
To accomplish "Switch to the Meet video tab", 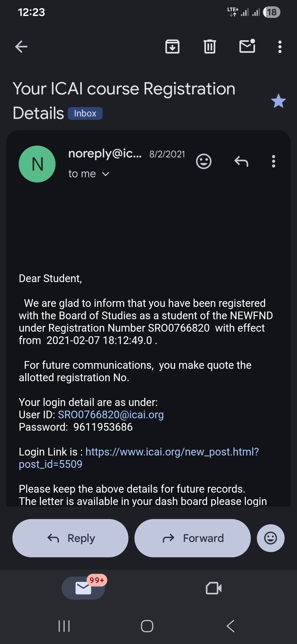I will [214, 588].
